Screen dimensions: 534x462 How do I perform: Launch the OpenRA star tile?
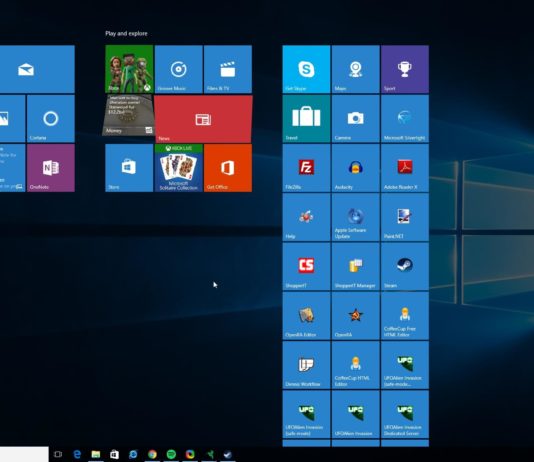356,316
